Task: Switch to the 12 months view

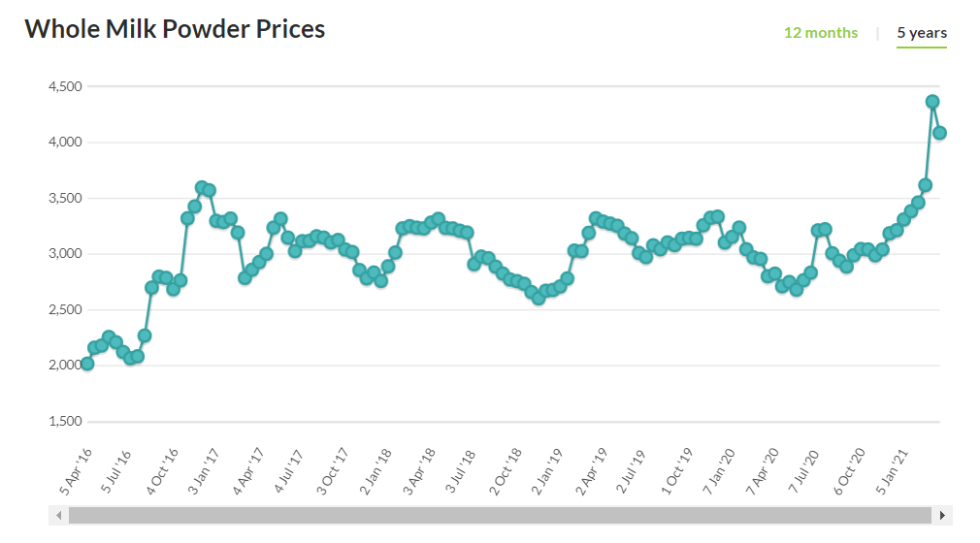Action: (820, 33)
